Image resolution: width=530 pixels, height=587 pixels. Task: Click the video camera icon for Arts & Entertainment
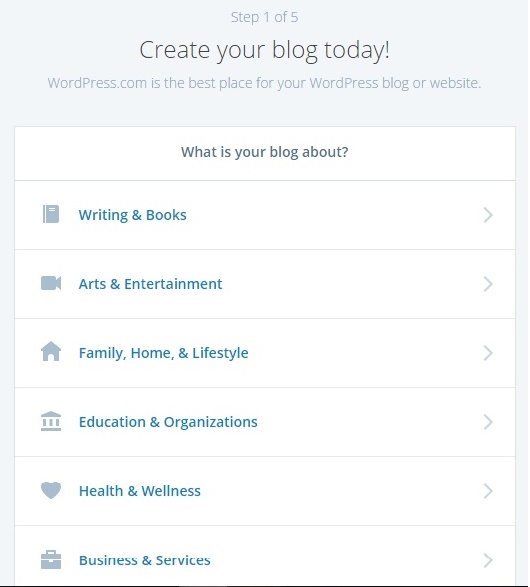[51, 283]
